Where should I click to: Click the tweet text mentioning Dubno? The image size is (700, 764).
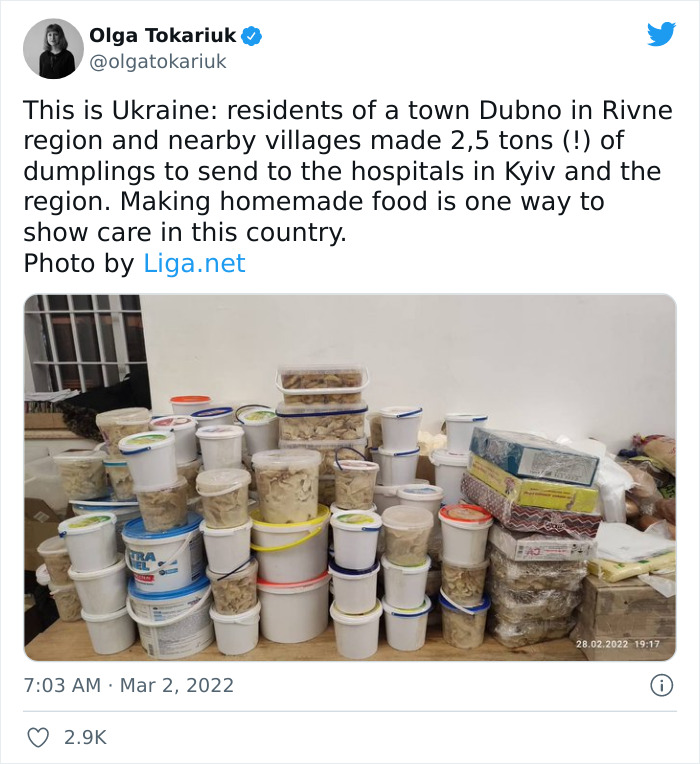348,171
